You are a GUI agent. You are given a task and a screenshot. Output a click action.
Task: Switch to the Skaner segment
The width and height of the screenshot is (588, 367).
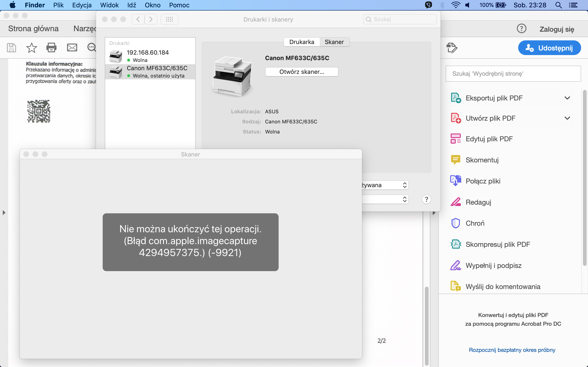coord(334,42)
